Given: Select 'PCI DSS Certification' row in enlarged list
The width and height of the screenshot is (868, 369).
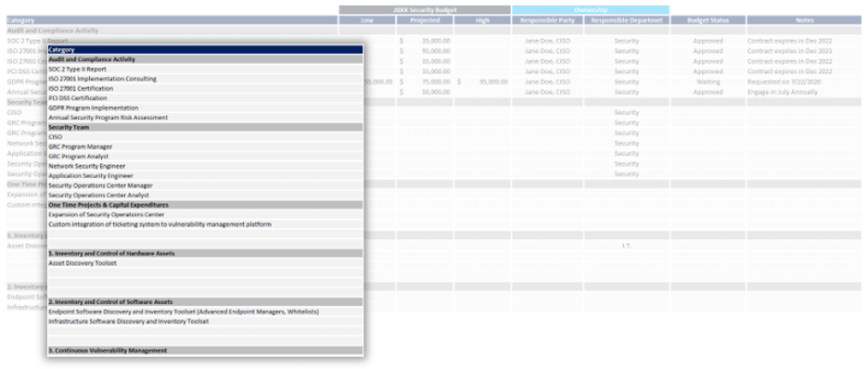Looking at the screenshot, I should point(205,98).
